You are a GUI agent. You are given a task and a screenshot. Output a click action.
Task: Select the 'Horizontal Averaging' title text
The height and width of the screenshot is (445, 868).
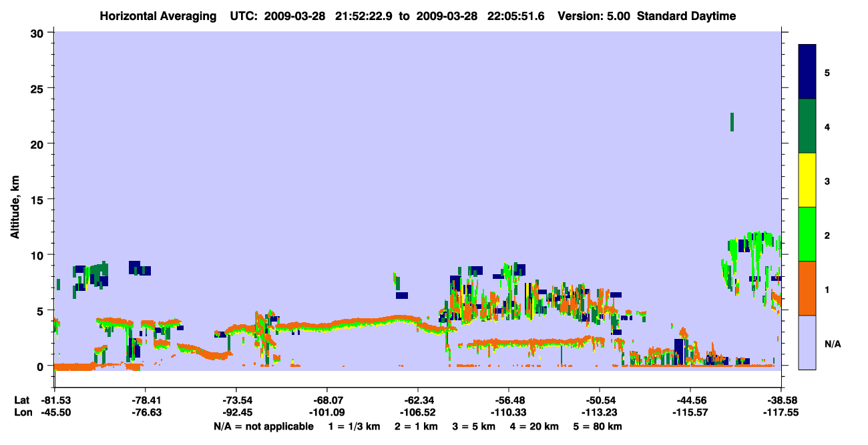158,17
